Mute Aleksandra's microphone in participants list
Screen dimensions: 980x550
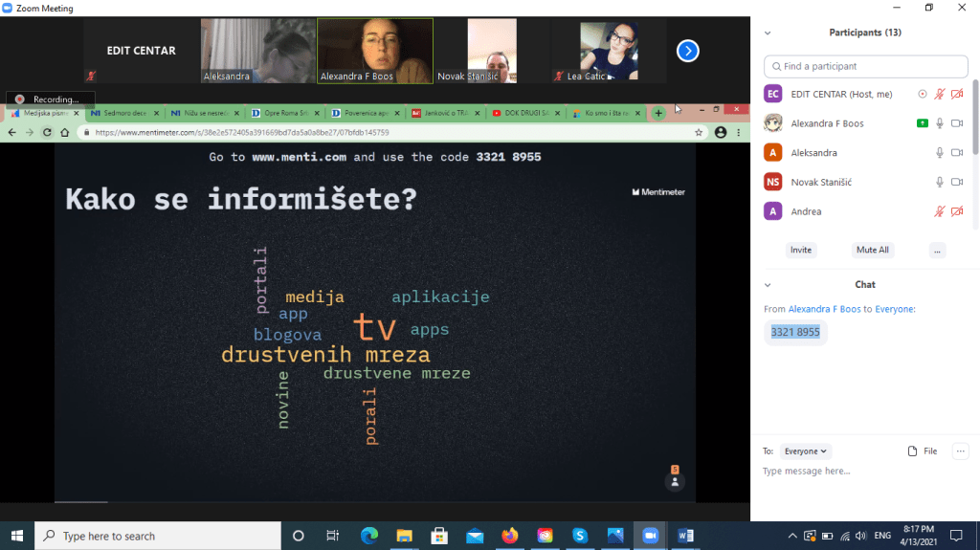940,153
